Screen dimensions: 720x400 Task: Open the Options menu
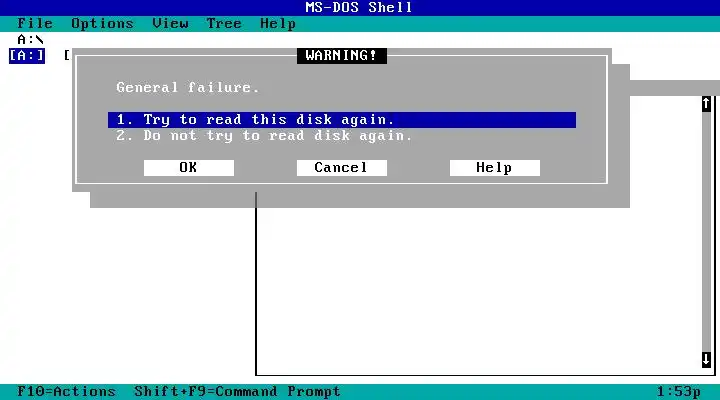[102, 23]
